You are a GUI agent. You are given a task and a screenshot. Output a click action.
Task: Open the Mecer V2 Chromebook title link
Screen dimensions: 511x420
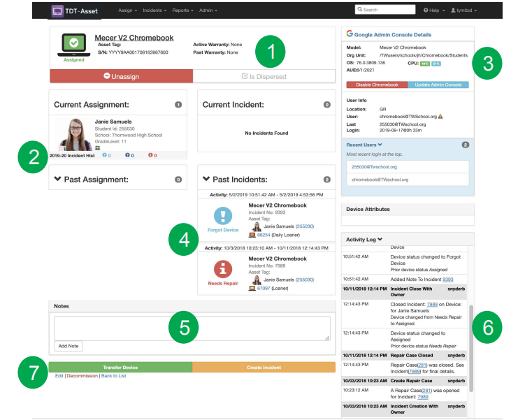tap(134, 38)
